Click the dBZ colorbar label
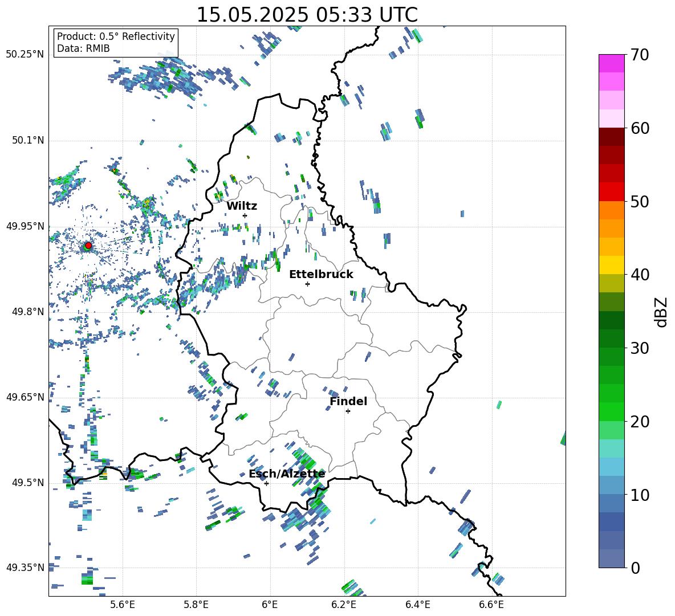675x616 pixels. [662, 312]
